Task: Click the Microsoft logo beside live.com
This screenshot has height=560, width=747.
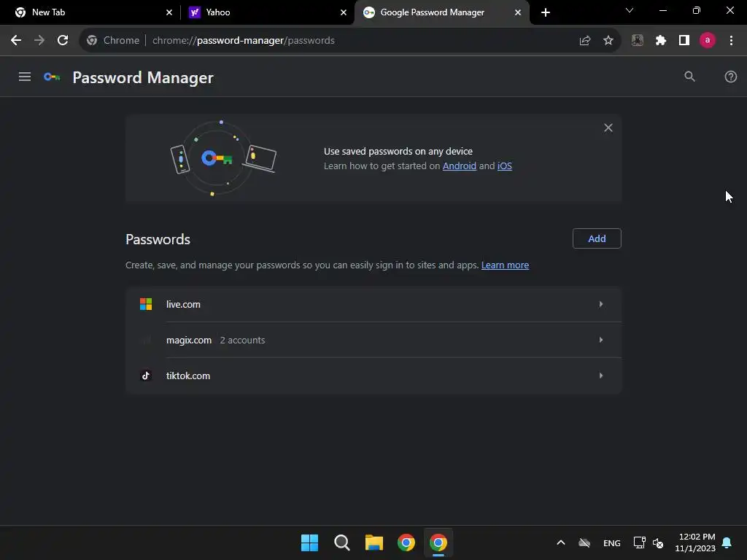Action: click(146, 304)
